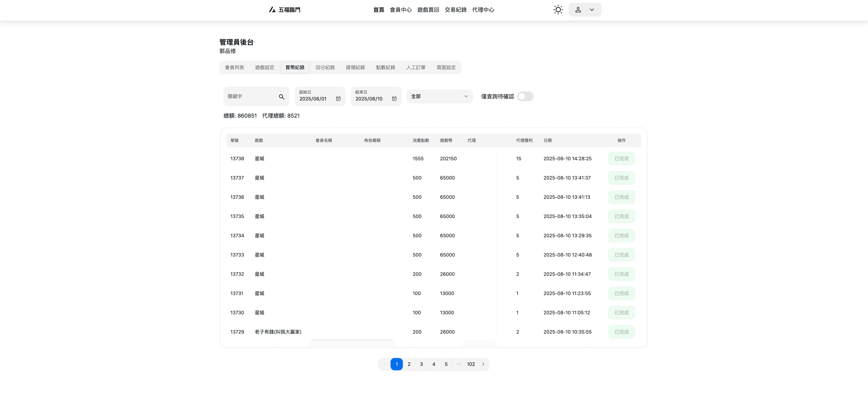Click 遊戲幣 value 202150
Screen dimensions: 868x413
click(448, 159)
